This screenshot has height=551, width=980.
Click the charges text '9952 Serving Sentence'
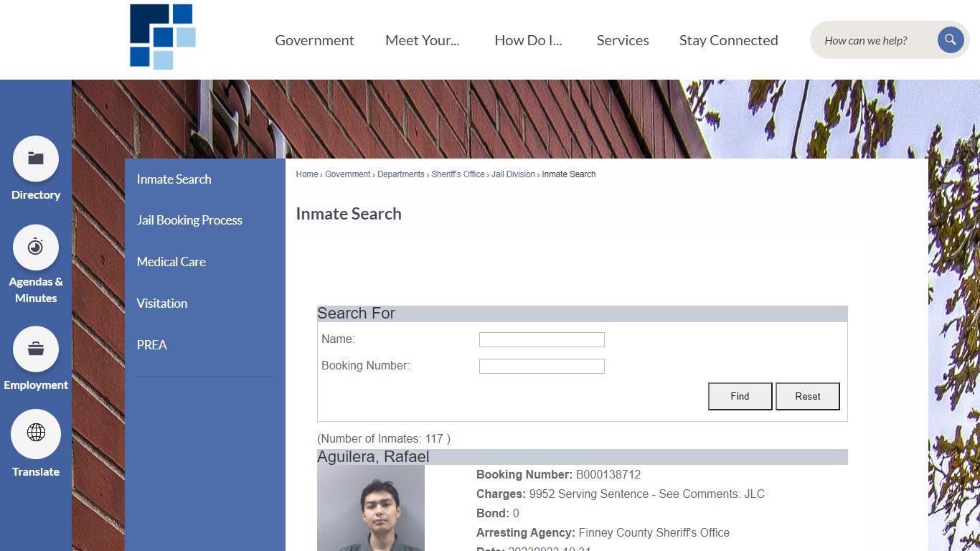click(x=589, y=494)
